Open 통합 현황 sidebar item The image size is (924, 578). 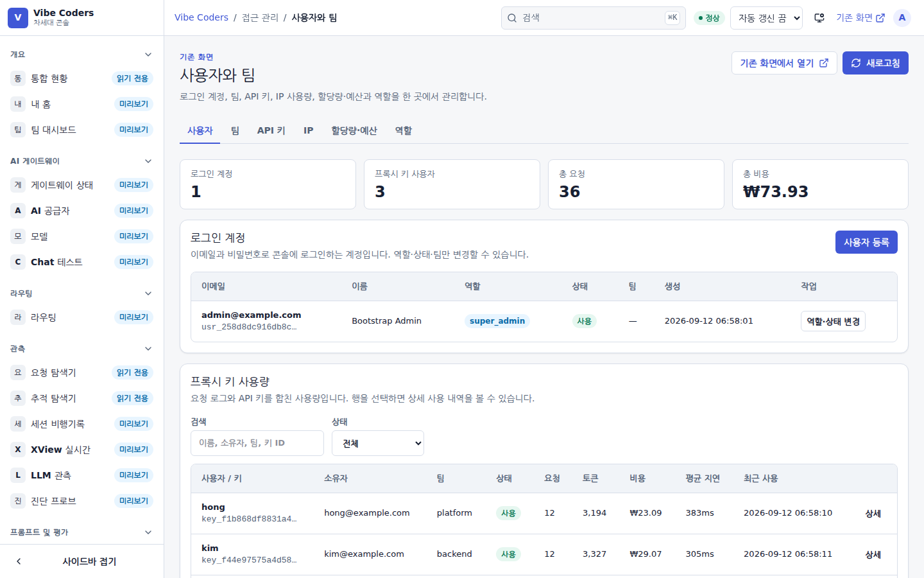(x=81, y=78)
